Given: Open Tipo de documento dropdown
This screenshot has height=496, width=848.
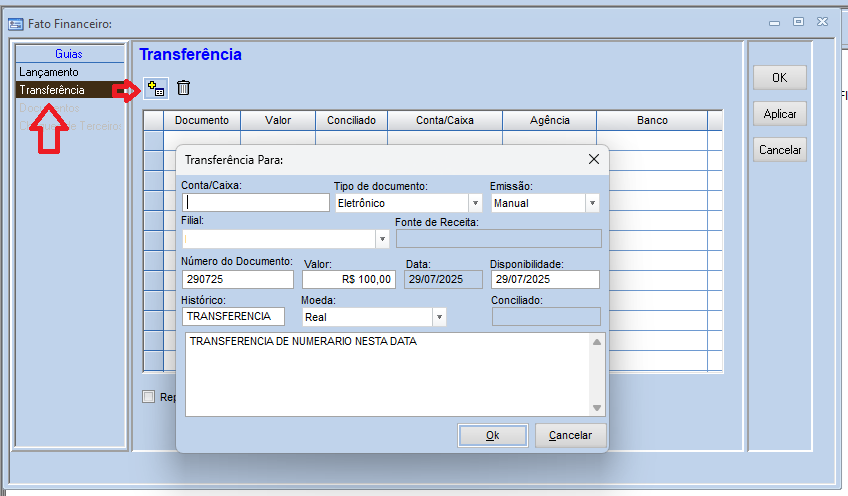Looking at the screenshot, I should 475,203.
